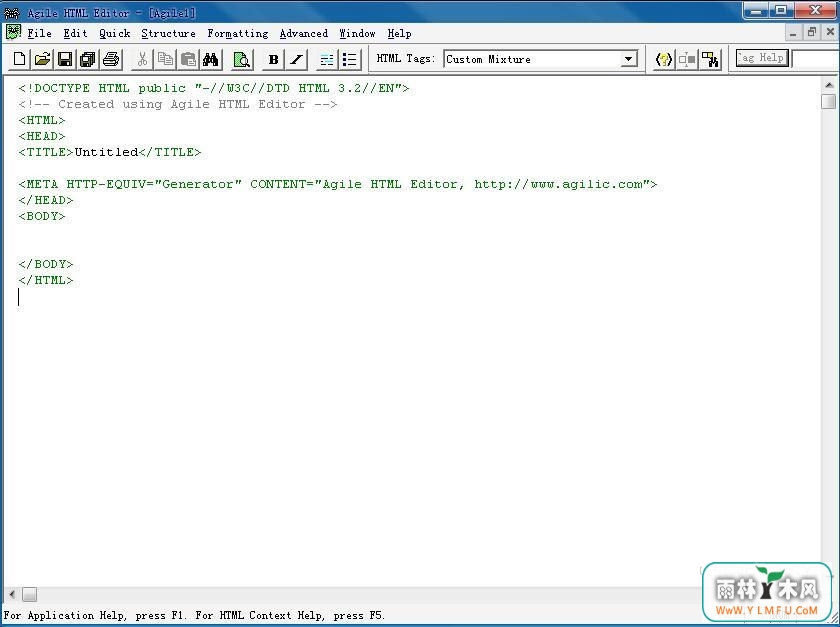Click the Tag Help button

coord(762,58)
